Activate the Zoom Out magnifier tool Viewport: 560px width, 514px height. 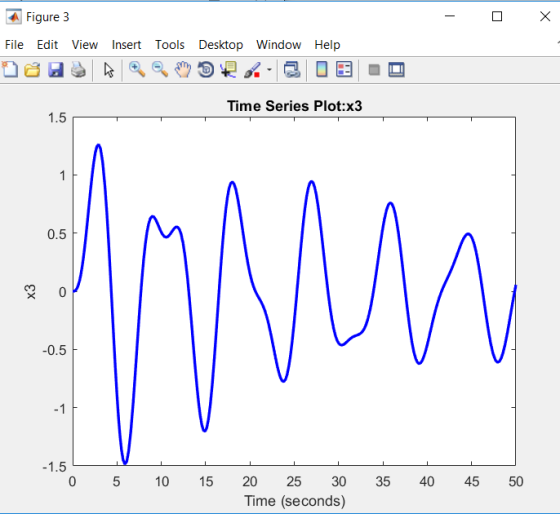[160, 69]
